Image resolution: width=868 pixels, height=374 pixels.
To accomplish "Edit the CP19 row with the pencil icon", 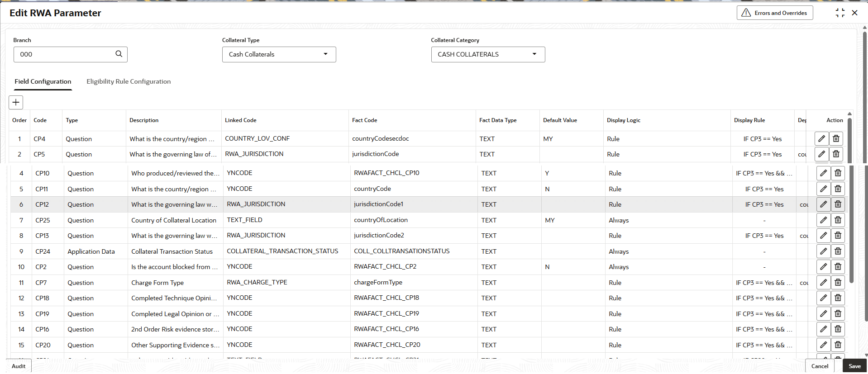I will point(823,314).
